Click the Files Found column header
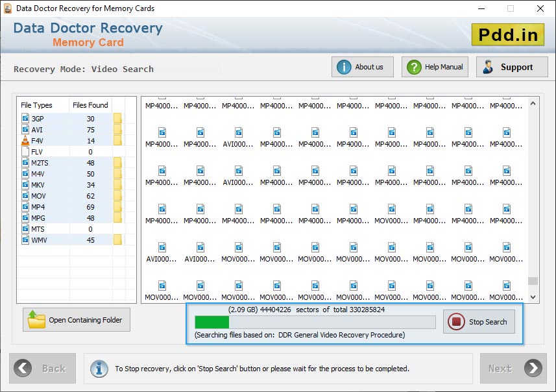This screenshot has width=556, height=392. point(90,105)
